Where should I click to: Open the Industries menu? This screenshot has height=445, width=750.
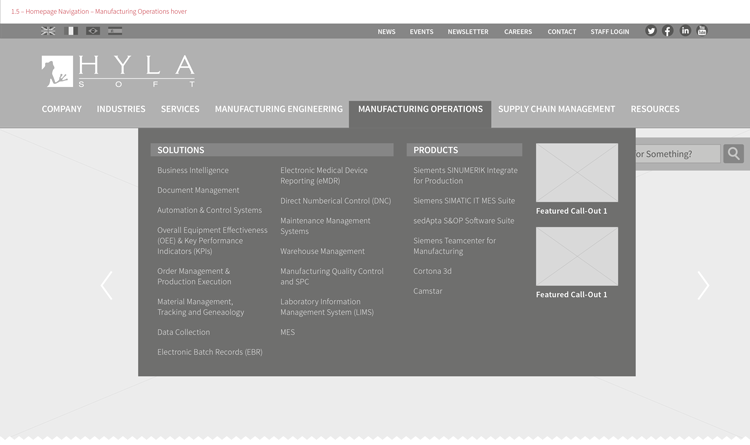(x=121, y=109)
